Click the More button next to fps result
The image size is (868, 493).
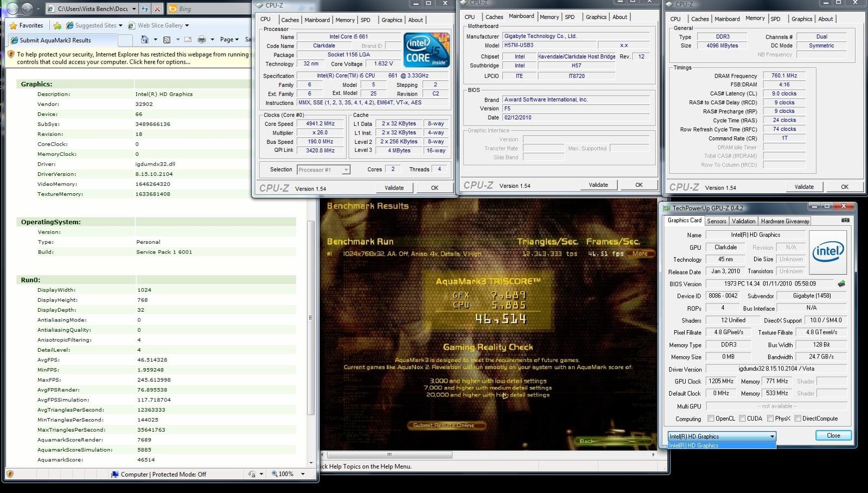pyautogui.click(x=640, y=254)
